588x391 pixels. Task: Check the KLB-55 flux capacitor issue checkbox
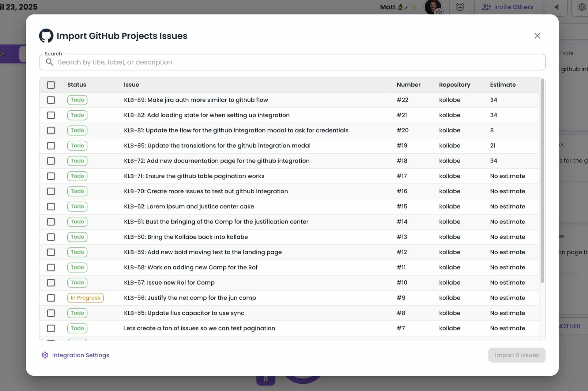(51, 313)
